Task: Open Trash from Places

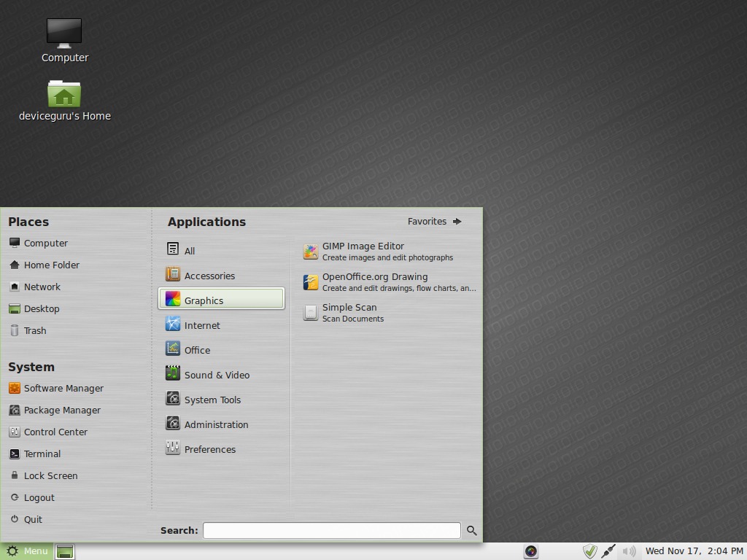Action: click(28, 331)
